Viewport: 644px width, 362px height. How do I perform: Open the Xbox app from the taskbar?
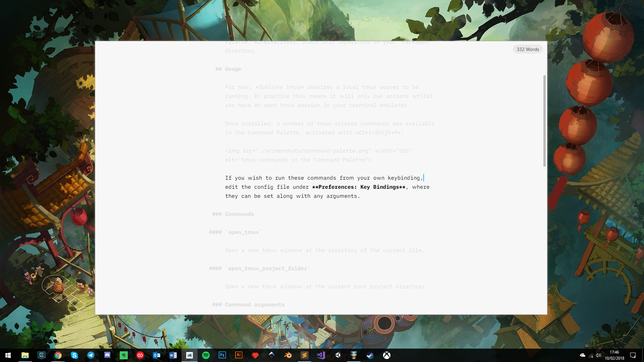(x=387, y=355)
